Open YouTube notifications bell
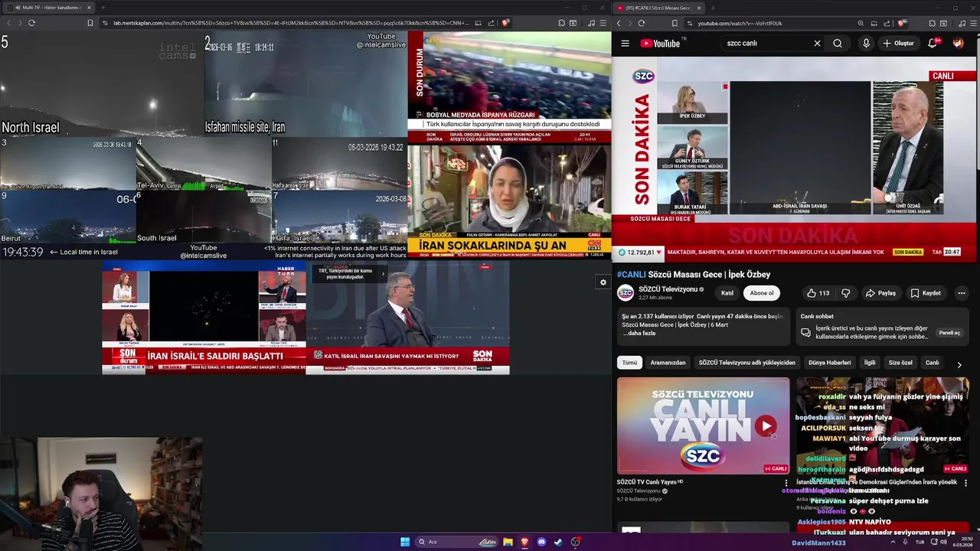980x551 pixels. pyautogui.click(x=933, y=44)
